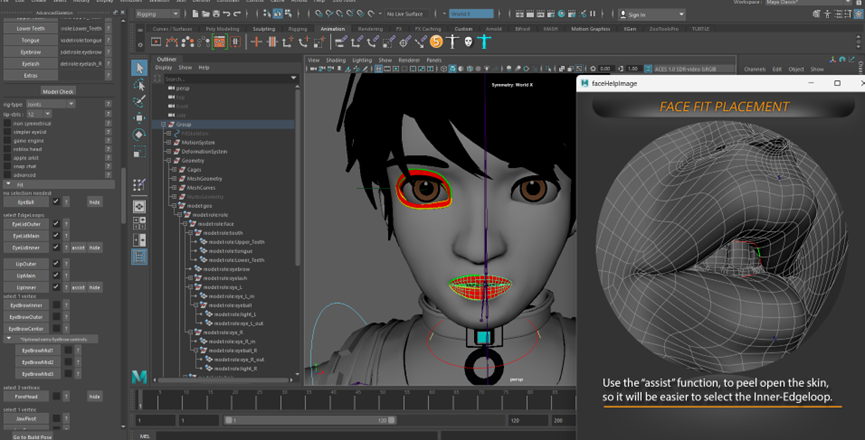Screen dimensions: 865x440
Task: Click the playback range slider handle
Action: point(311,420)
